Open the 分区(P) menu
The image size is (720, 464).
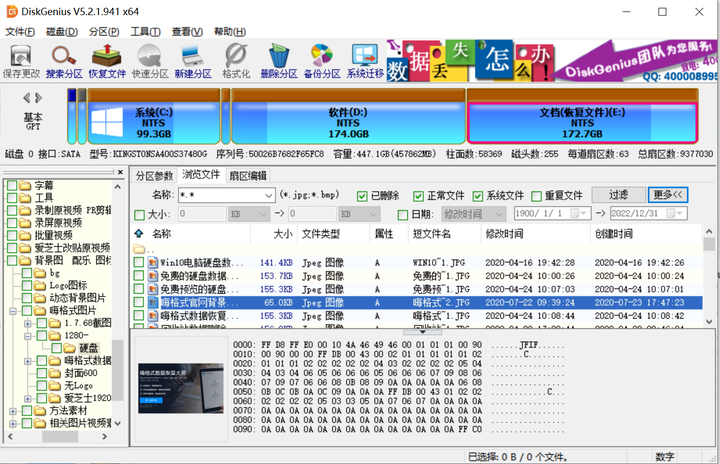click(104, 32)
